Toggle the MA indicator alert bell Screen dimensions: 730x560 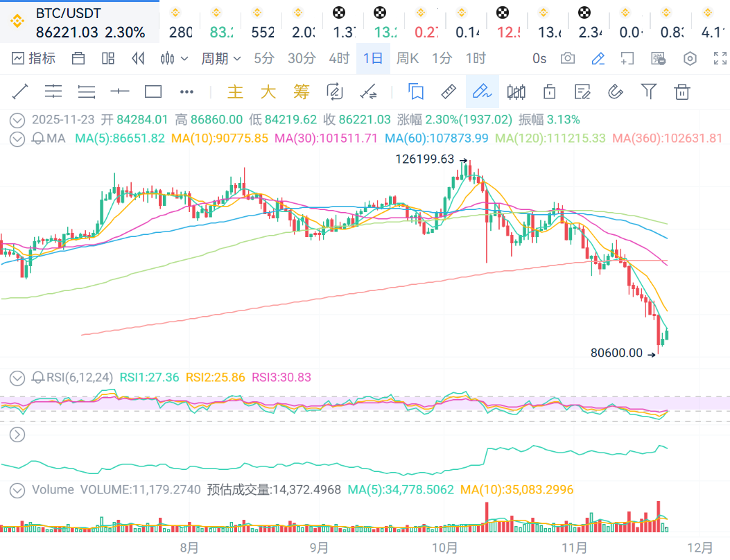coord(38,138)
